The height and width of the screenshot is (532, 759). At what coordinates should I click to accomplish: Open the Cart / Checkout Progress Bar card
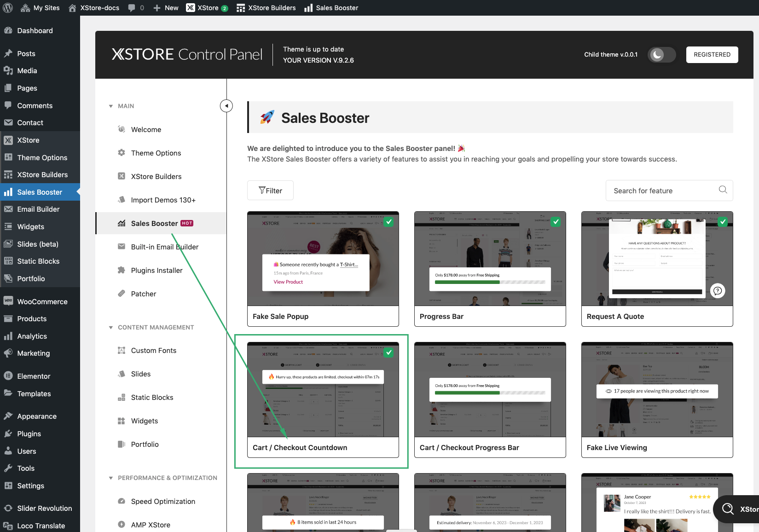(x=490, y=400)
